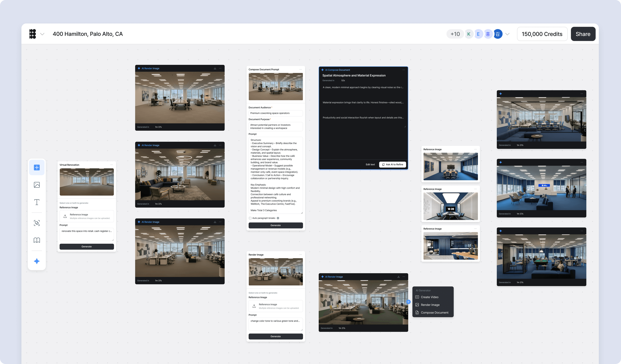Click the AI sparkle tool in sidebar
This screenshot has width=621, height=364.
(37, 261)
